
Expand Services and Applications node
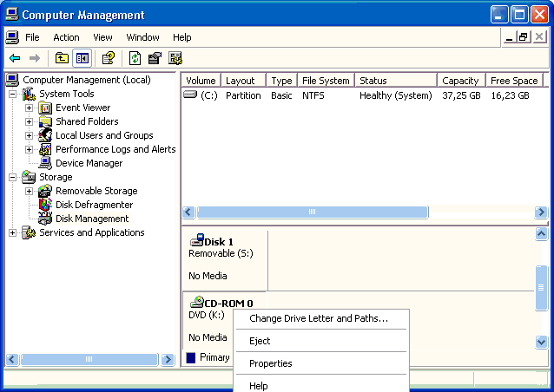pyautogui.click(x=13, y=233)
